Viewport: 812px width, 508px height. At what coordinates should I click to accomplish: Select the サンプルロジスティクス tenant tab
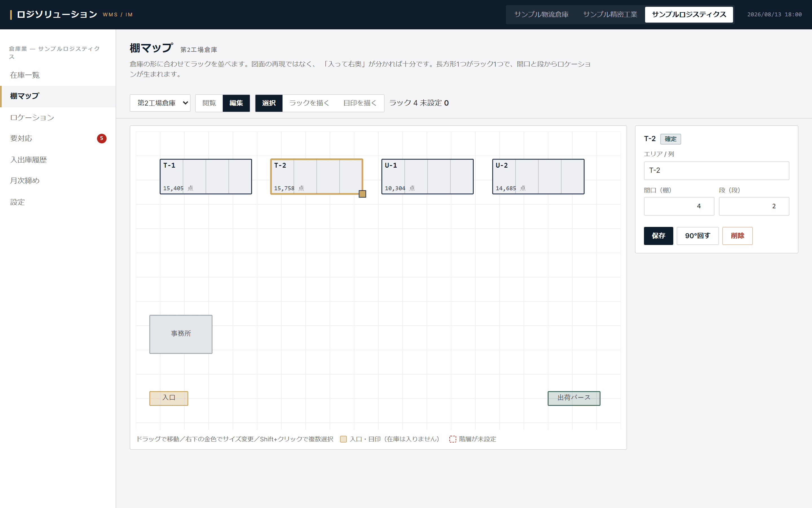click(x=689, y=14)
